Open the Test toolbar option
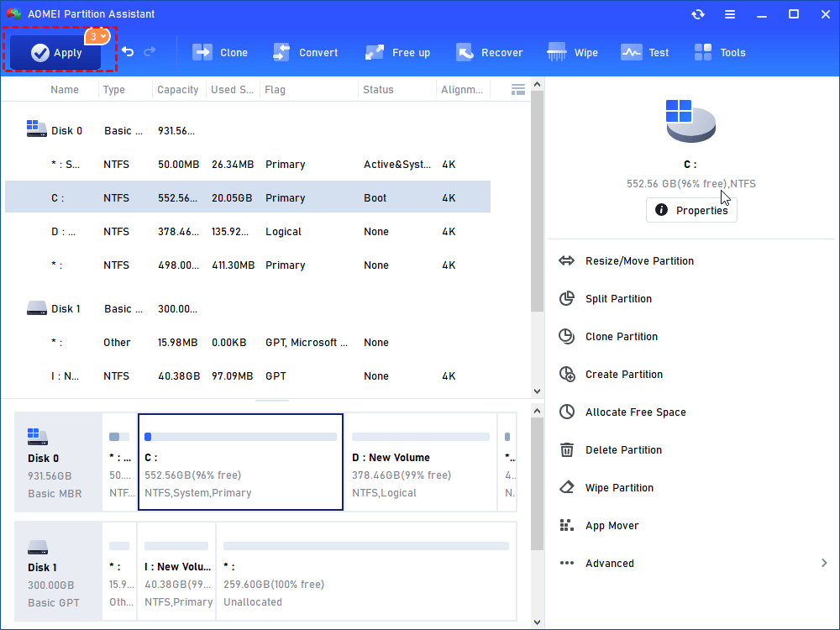Viewport: 840px width, 630px height. coord(644,52)
